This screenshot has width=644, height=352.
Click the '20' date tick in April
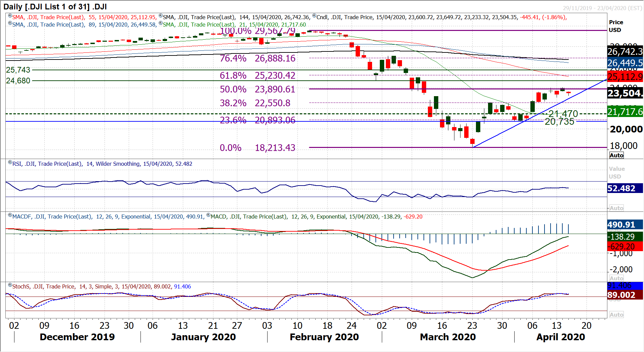point(587,325)
